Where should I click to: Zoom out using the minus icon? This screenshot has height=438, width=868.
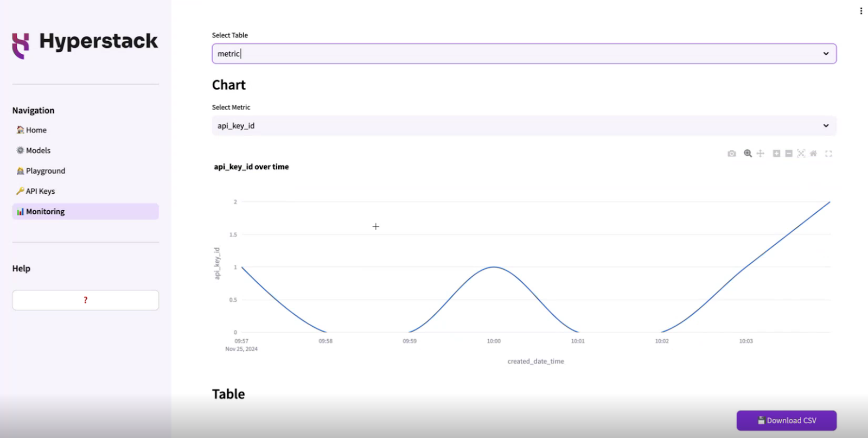click(788, 154)
